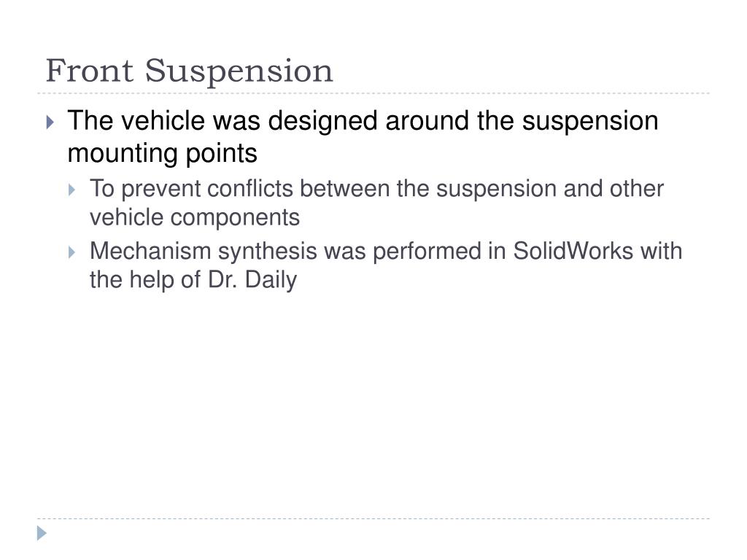747x560 pixels.
Task: Click the word 'Front' in the title
Action: (90, 71)
